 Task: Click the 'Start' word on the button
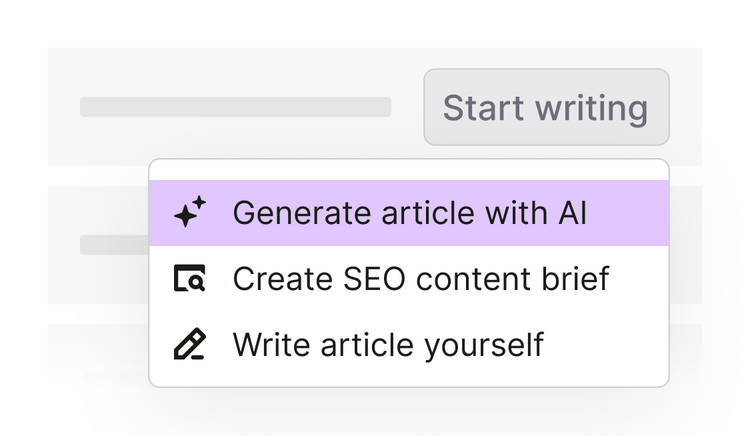pos(483,108)
